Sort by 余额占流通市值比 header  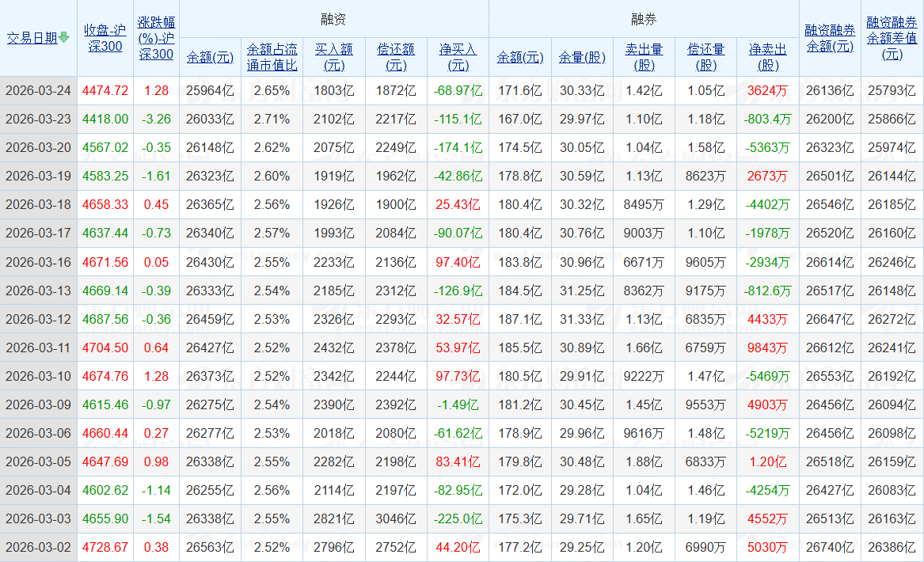272,57
